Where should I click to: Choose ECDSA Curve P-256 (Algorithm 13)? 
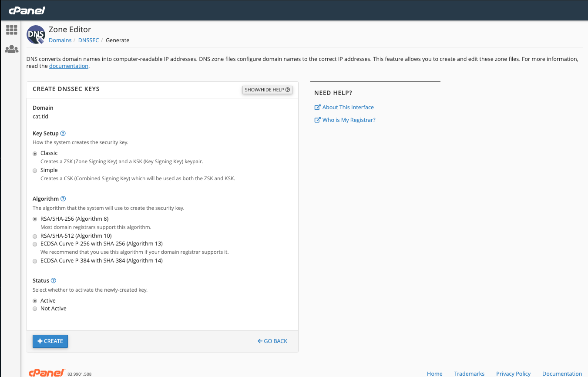[35, 244]
